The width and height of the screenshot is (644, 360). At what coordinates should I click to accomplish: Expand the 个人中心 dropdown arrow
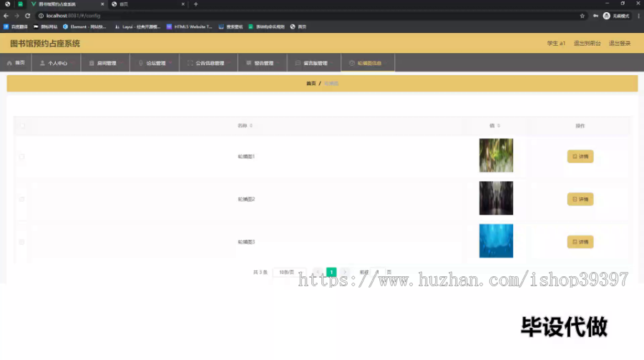pos(72,63)
